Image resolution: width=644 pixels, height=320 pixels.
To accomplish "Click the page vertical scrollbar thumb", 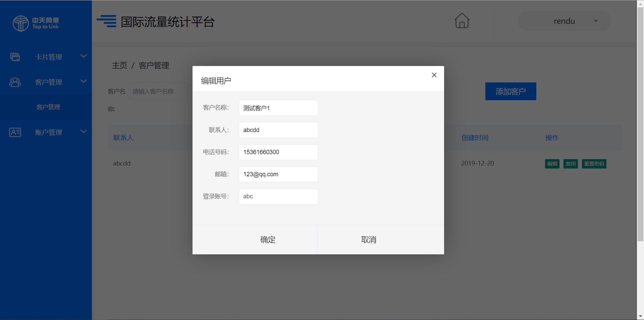I will pyautogui.click(x=640, y=124).
